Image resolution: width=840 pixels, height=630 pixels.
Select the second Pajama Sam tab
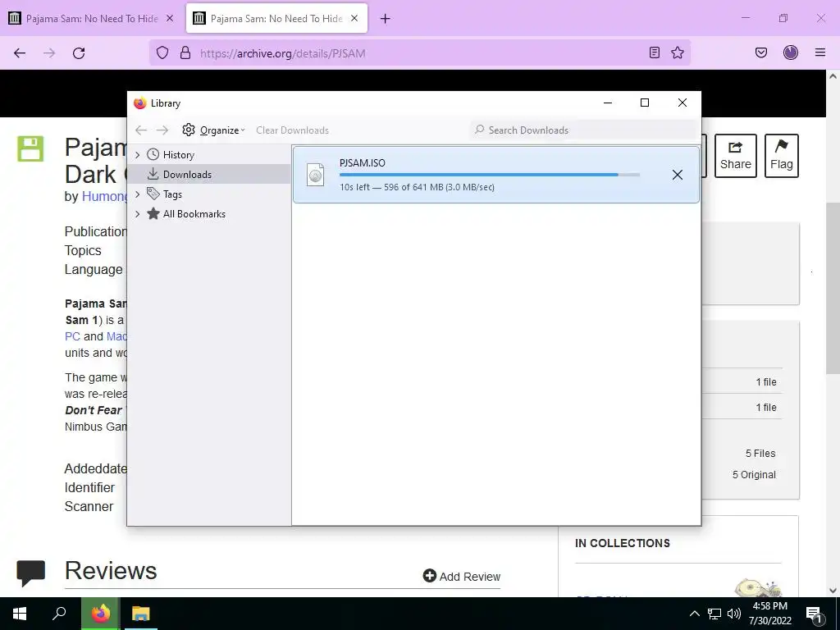[x=276, y=18]
